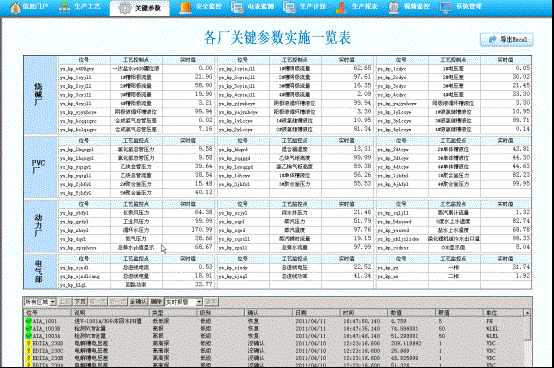Click the house icon for 信息门户
The height and width of the screenshot is (368, 554).
coord(15,7)
